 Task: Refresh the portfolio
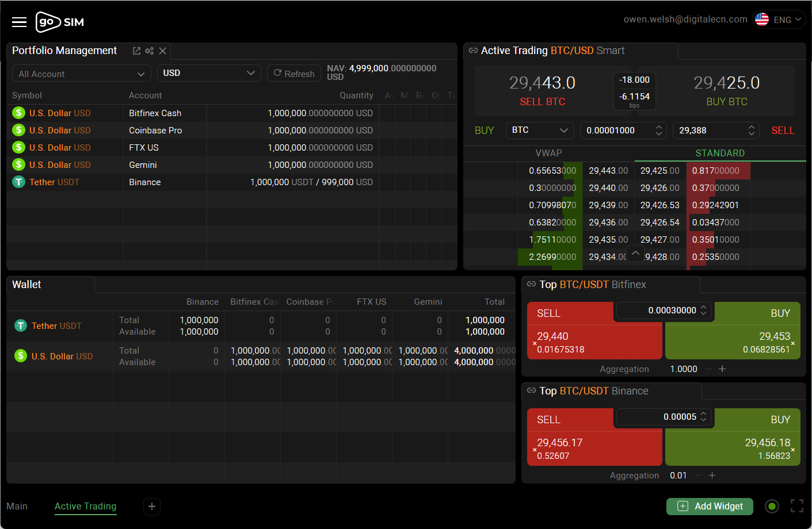[x=294, y=73]
